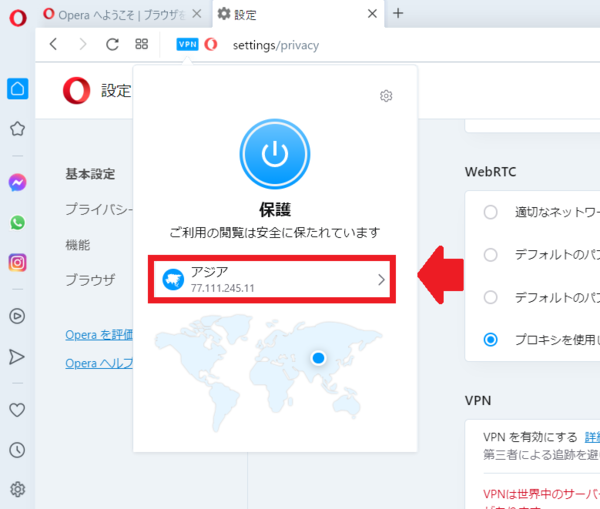Click the VPN section heading
Image resolution: width=600 pixels, height=509 pixels.
tap(478, 401)
